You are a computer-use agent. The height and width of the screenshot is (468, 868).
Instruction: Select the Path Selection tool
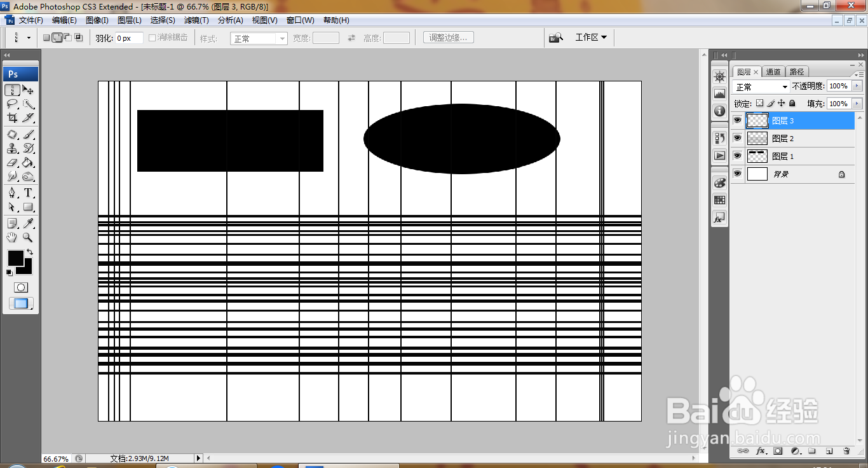(x=13, y=207)
